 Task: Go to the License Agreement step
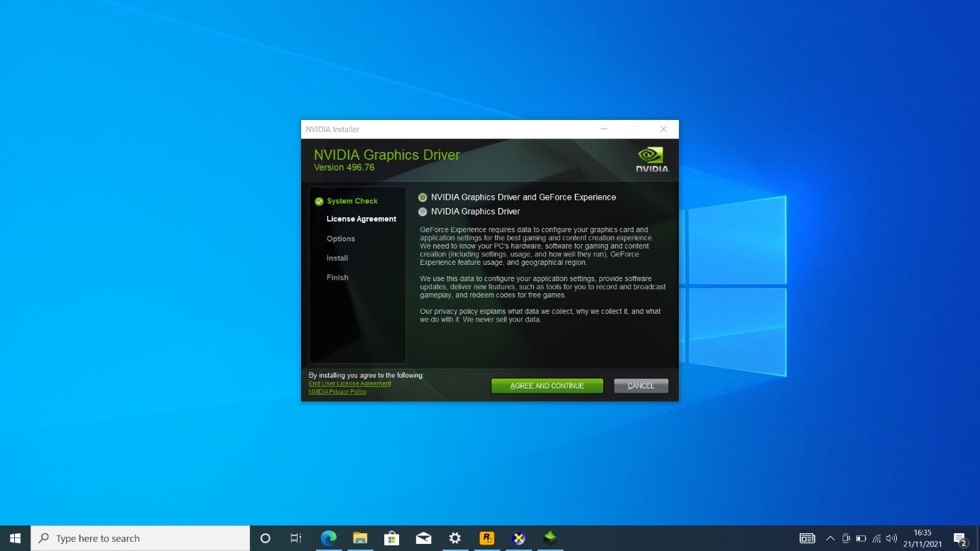click(361, 219)
